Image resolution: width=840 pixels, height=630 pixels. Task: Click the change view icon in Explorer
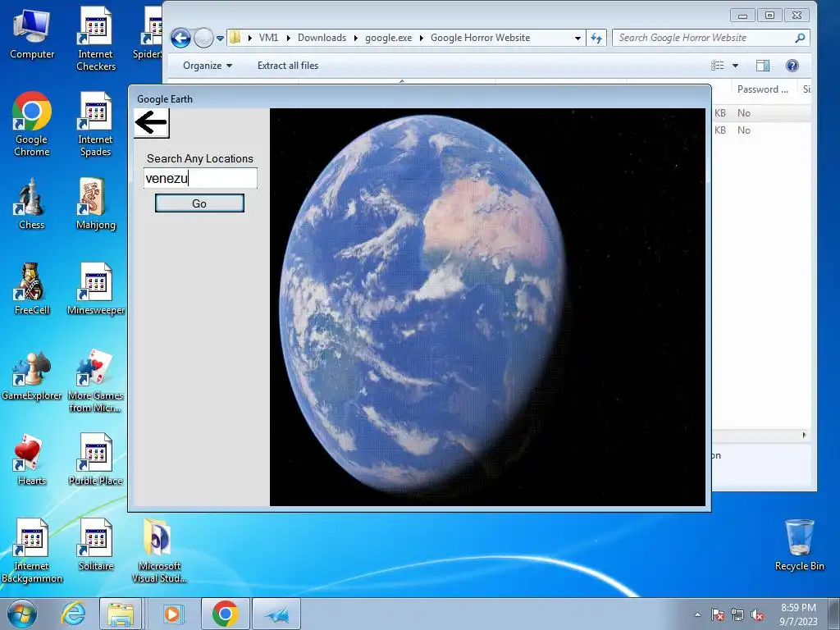(x=717, y=66)
